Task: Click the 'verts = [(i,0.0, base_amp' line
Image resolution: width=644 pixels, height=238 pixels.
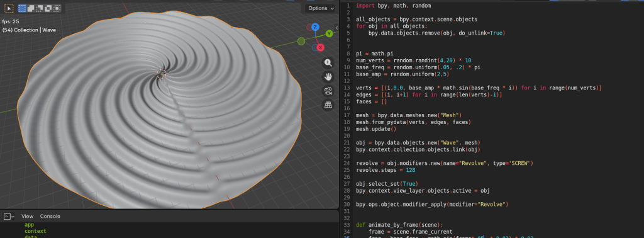Action: point(479,88)
